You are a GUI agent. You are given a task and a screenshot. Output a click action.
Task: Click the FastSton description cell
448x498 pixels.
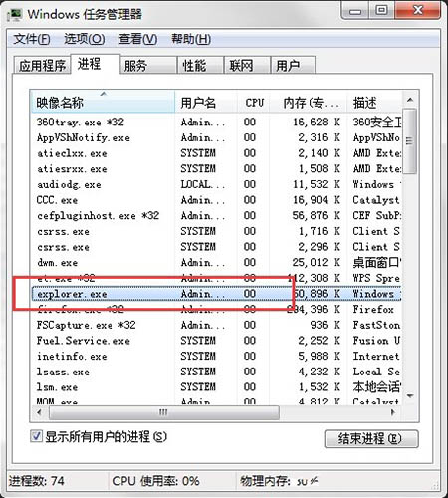[x=376, y=325]
